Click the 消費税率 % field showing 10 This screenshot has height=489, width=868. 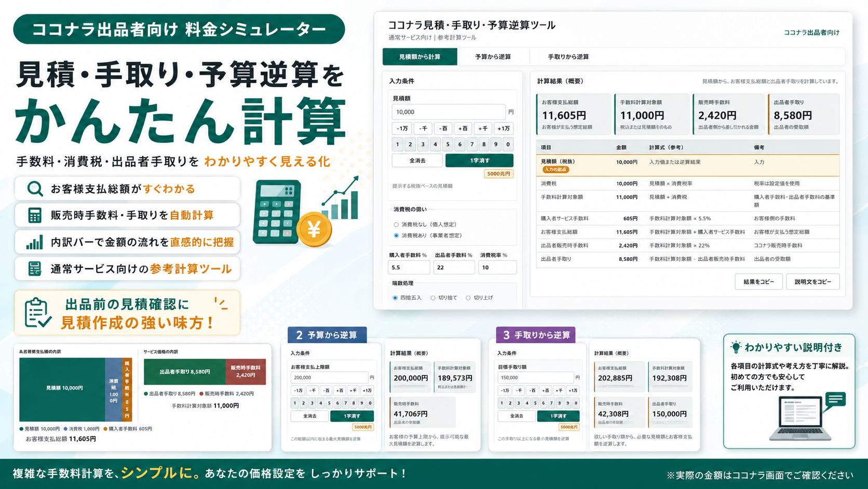[x=497, y=267]
